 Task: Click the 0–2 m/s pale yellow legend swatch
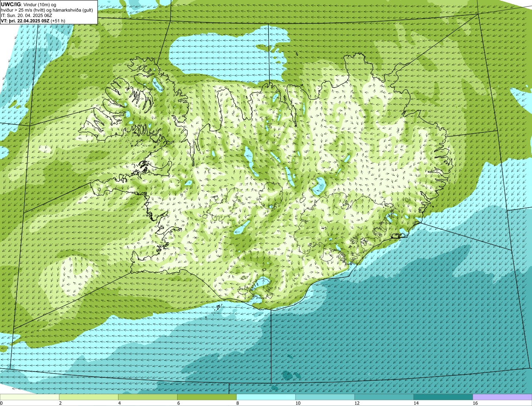coord(30,397)
